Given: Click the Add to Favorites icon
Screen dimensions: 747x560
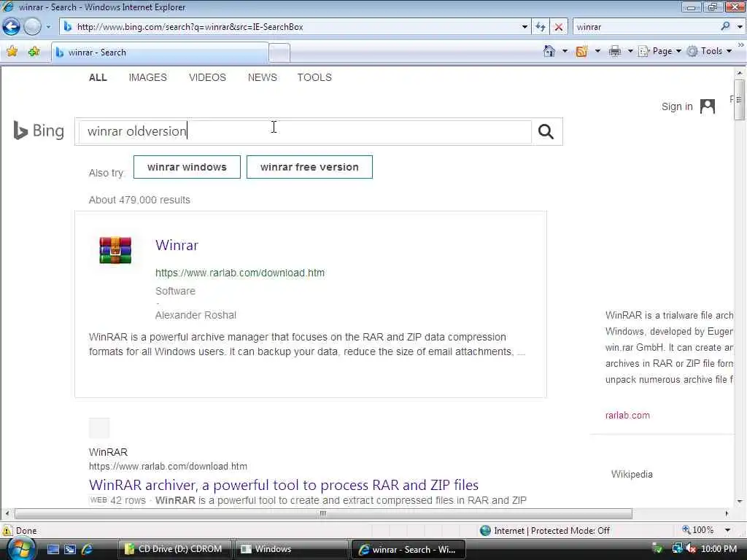Looking at the screenshot, I should point(34,52).
